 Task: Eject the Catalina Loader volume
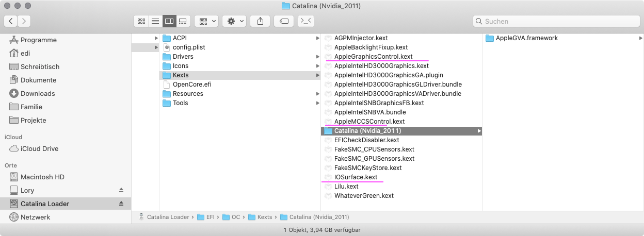[x=121, y=204]
